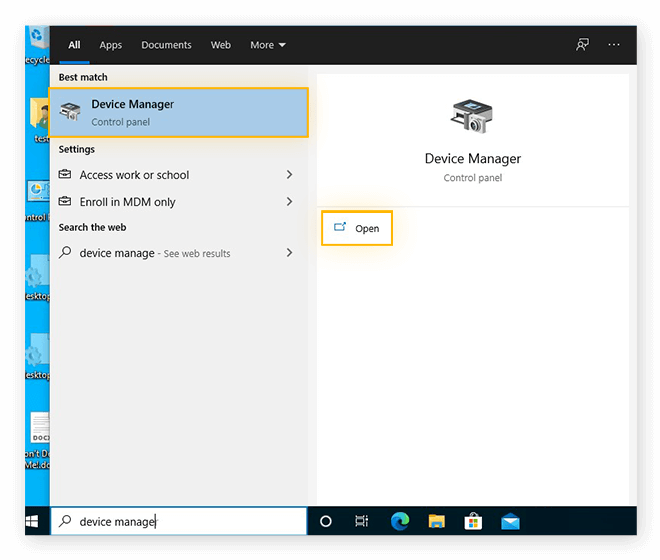Screen dimensions: 660x560
Task: Open Task View in taskbar
Action: [x=362, y=522]
